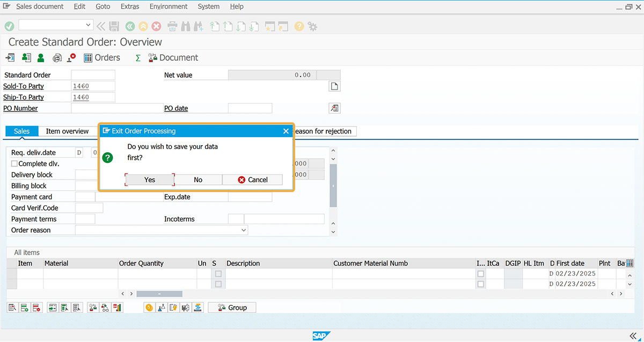644x342 pixels.
Task: Click the PO Number input field
Action: [117, 108]
